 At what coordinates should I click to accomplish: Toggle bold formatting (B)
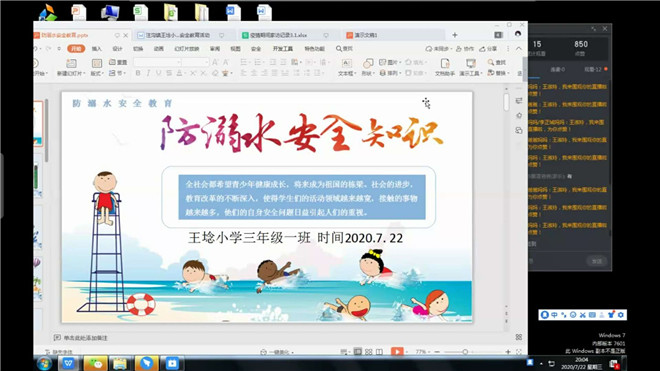click(x=138, y=73)
